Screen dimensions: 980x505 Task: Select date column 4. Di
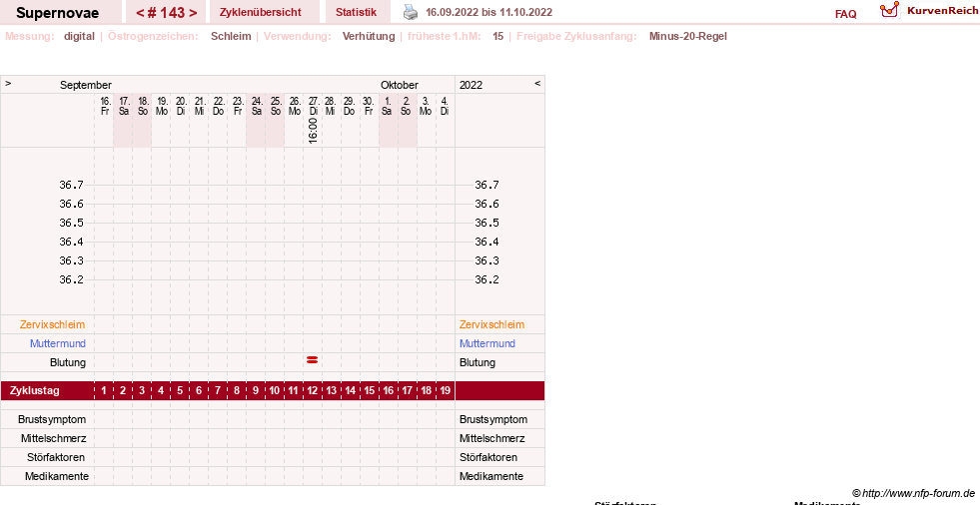pyautogui.click(x=445, y=106)
